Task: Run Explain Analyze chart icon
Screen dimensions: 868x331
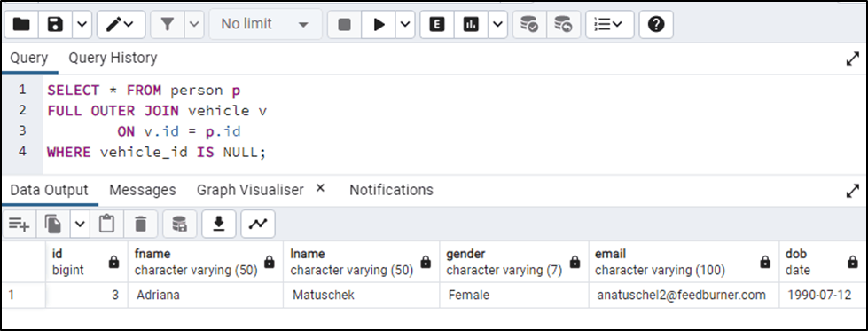Action: 471,24
